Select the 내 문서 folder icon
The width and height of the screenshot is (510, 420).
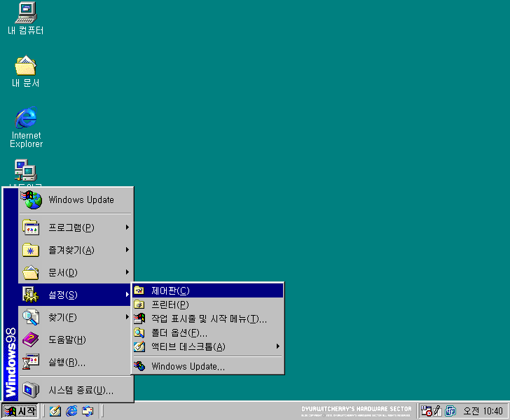(x=26, y=66)
